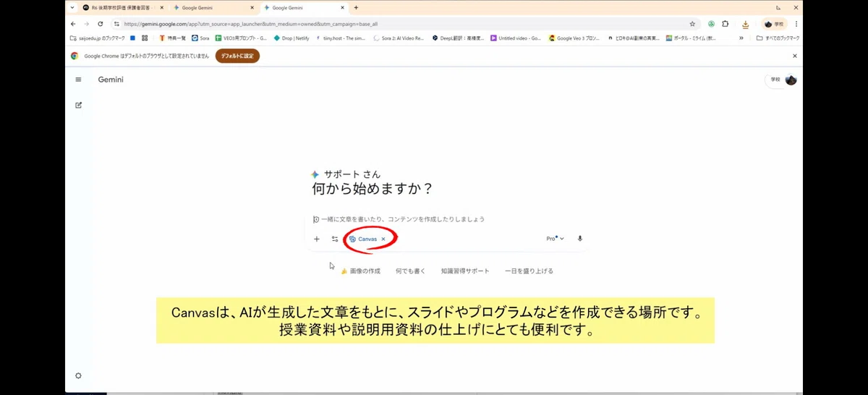Open the Untitled video bookmark

tap(516, 38)
